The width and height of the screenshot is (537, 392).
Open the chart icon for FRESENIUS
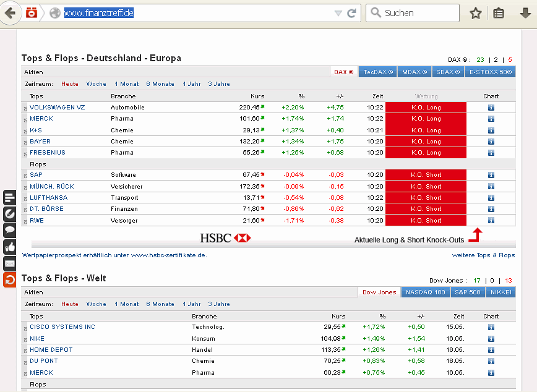(491, 153)
